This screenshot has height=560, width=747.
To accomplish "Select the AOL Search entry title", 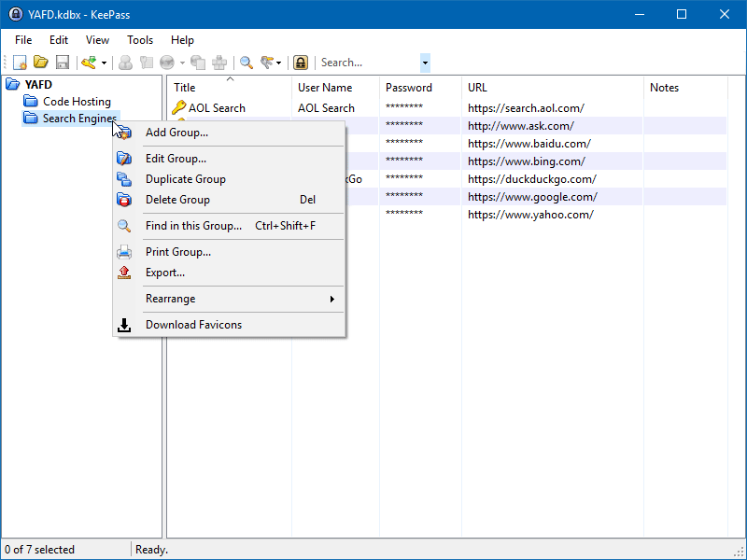I will [x=217, y=108].
